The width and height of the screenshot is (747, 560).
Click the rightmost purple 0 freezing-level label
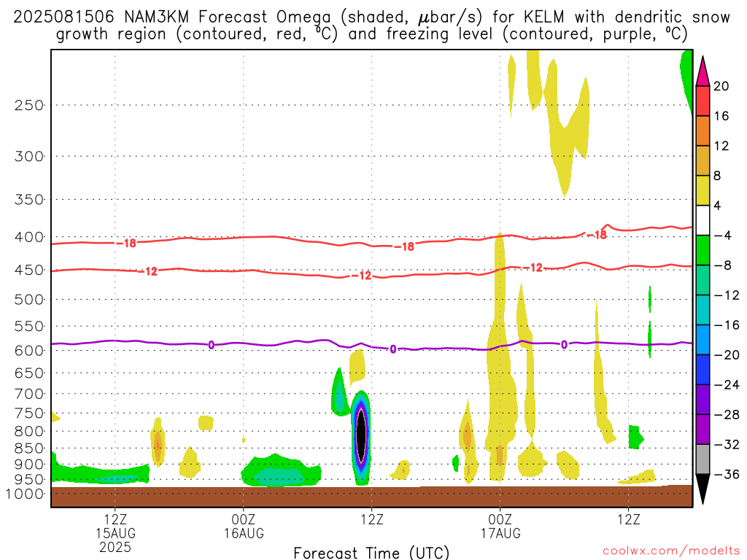(564, 344)
